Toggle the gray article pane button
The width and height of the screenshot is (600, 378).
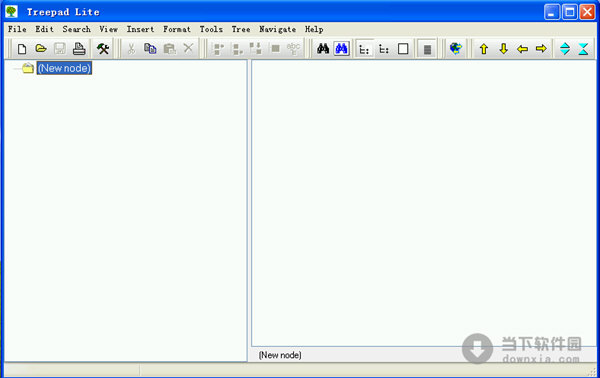coord(427,49)
